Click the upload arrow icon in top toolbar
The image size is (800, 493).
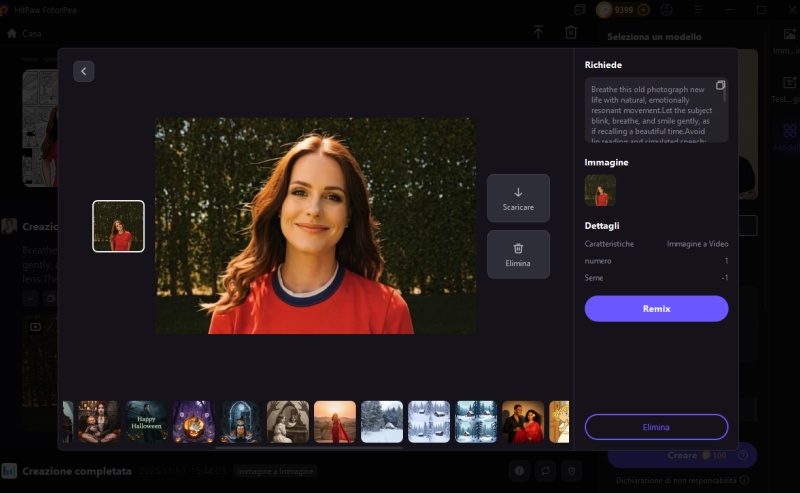(x=538, y=32)
